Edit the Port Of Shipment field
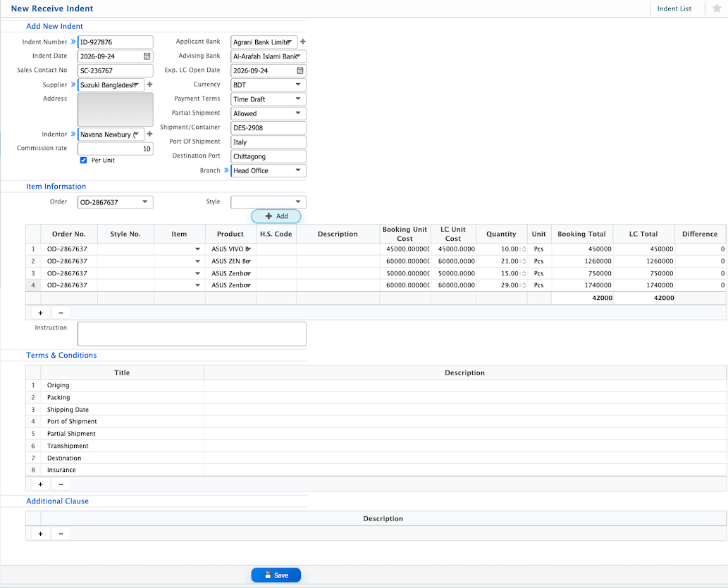728x588 pixels. 269,142
